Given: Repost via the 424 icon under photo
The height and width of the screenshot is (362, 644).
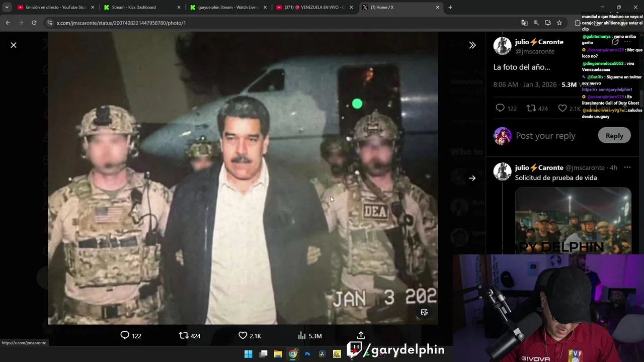Looking at the screenshot, I should click(190, 335).
